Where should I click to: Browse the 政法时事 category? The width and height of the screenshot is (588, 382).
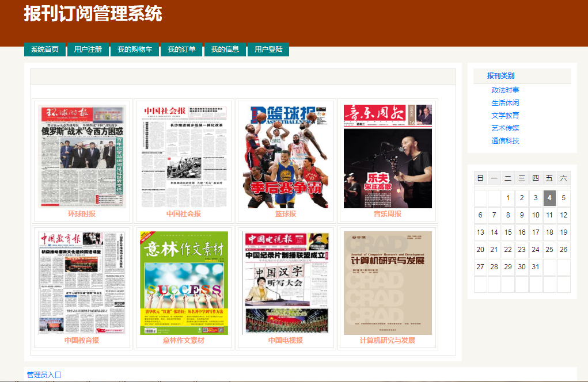[506, 90]
